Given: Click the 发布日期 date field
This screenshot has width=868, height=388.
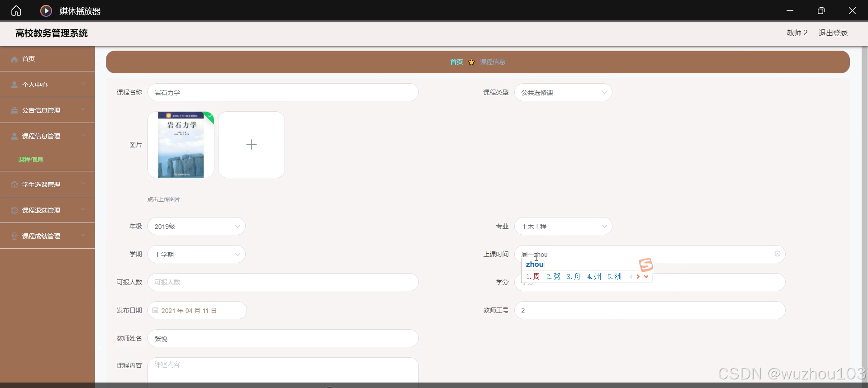Looking at the screenshot, I should tap(197, 310).
